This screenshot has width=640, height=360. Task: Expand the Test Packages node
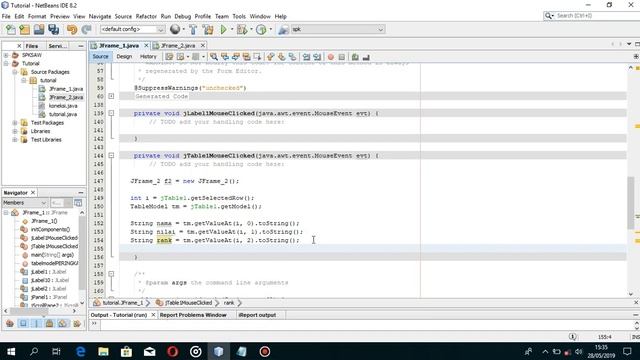coord(15,122)
